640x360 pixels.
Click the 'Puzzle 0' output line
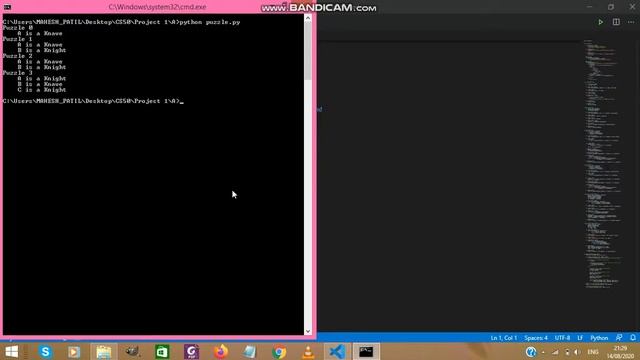point(18,28)
